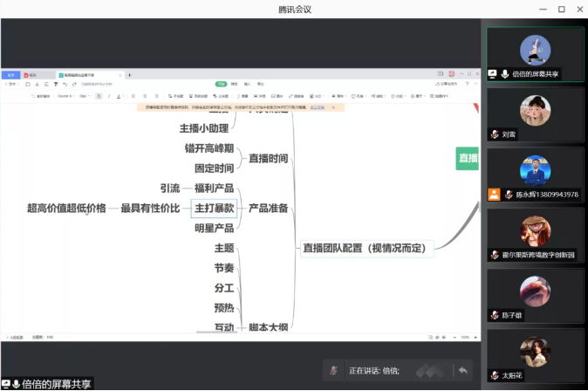This screenshot has width=588, height=391.
Task: Click 霍尔果斯跨境数字创新园's avatar thumbnail
Action: pyautogui.click(x=535, y=230)
